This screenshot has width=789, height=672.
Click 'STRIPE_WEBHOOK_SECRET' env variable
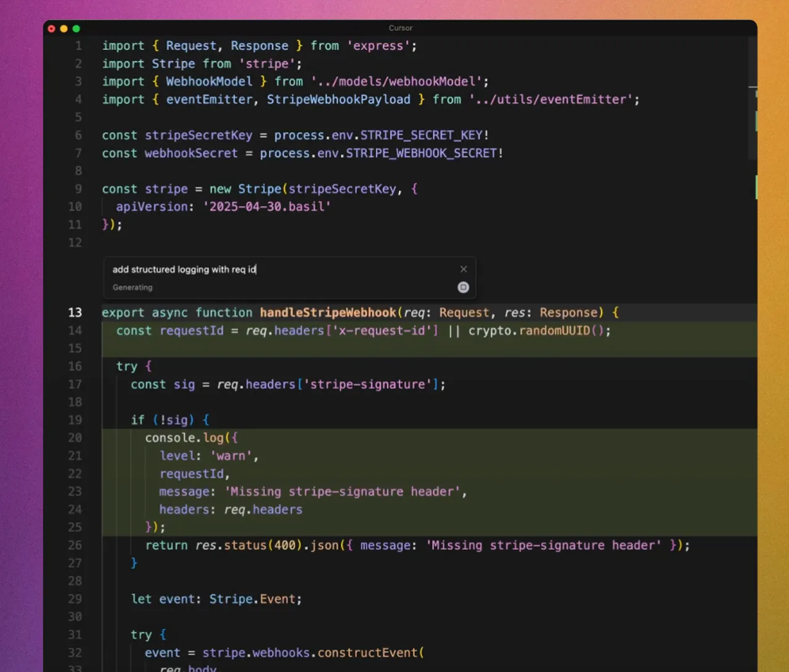tap(422, 153)
